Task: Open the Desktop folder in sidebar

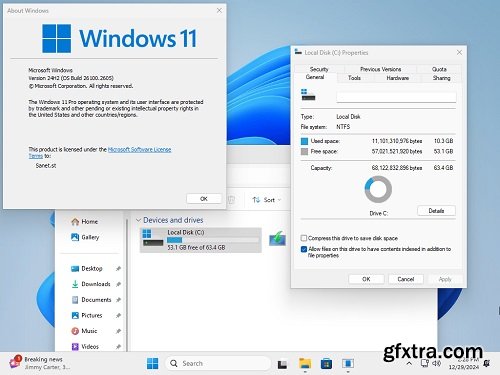Action: click(x=87, y=269)
